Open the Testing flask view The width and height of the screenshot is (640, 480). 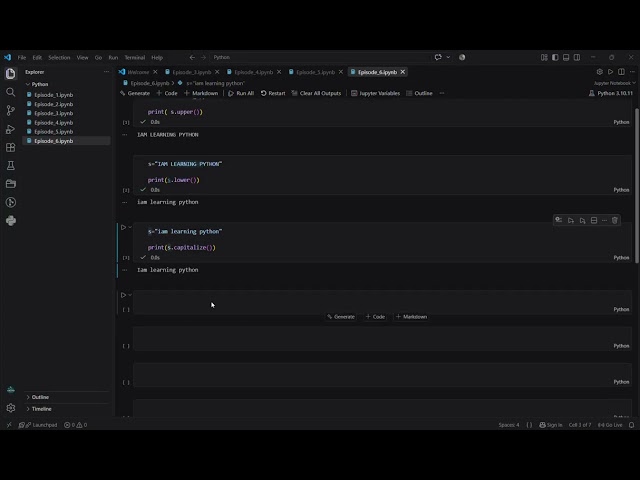pos(11,166)
